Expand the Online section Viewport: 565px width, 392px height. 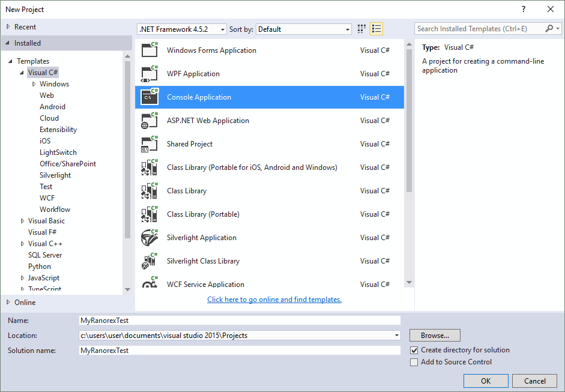[x=8, y=303]
